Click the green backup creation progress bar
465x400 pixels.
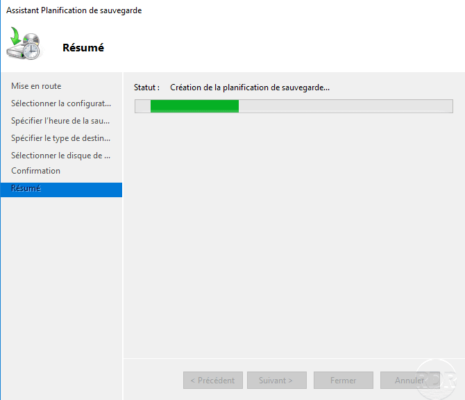pyautogui.click(x=294, y=106)
